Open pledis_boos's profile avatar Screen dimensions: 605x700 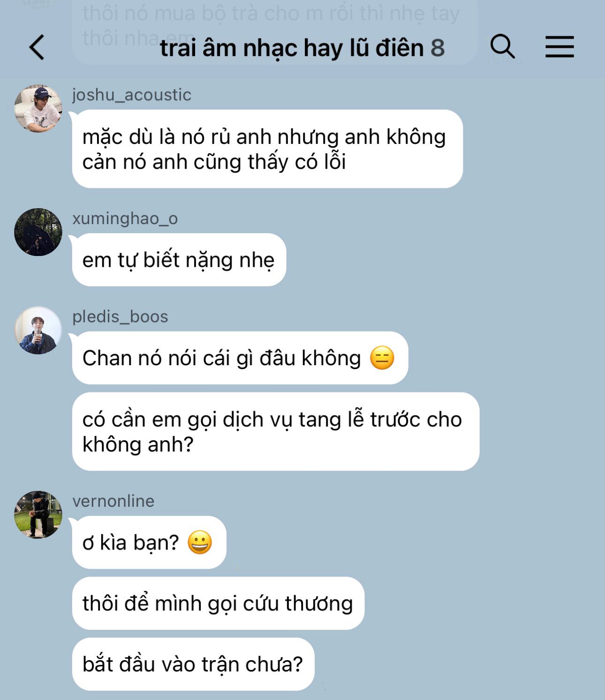pyautogui.click(x=38, y=330)
